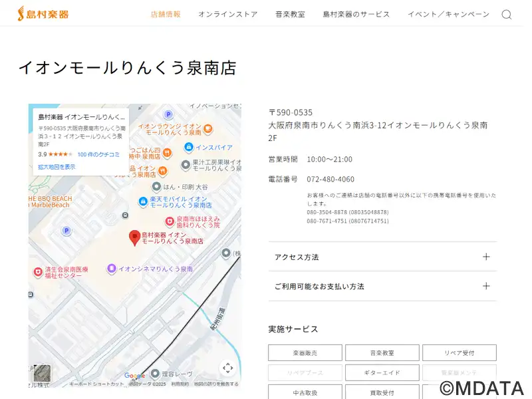
Task: Open the search magnifier icon in header
Action: (x=507, y=15)
